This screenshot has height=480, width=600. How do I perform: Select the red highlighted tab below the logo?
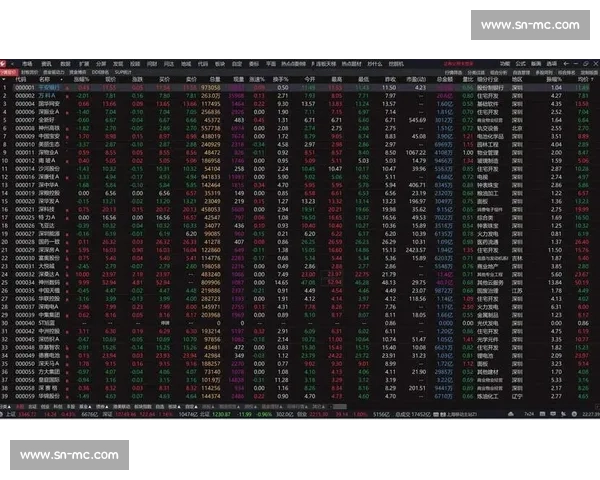(9, 72)
